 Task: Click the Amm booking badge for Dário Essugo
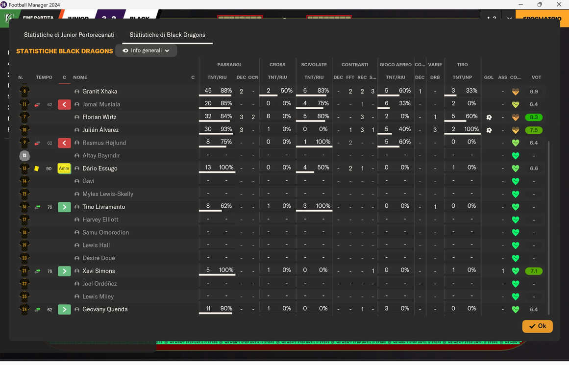[64, 169]
